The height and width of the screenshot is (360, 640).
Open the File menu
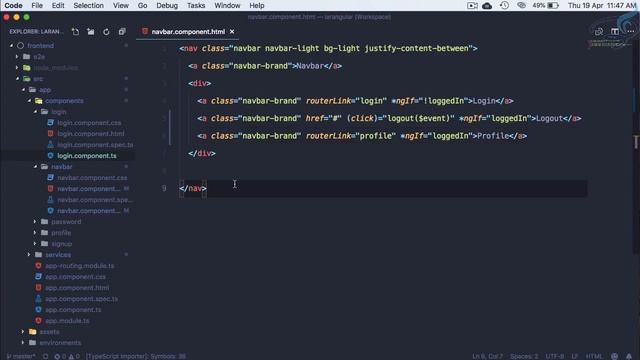(x=37, y=5)
